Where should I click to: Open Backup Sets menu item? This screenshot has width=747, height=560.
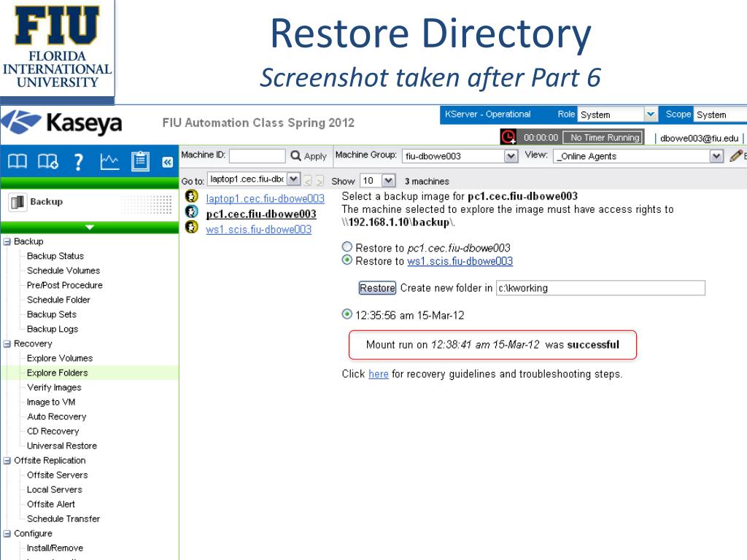click(x=52, y=314)
